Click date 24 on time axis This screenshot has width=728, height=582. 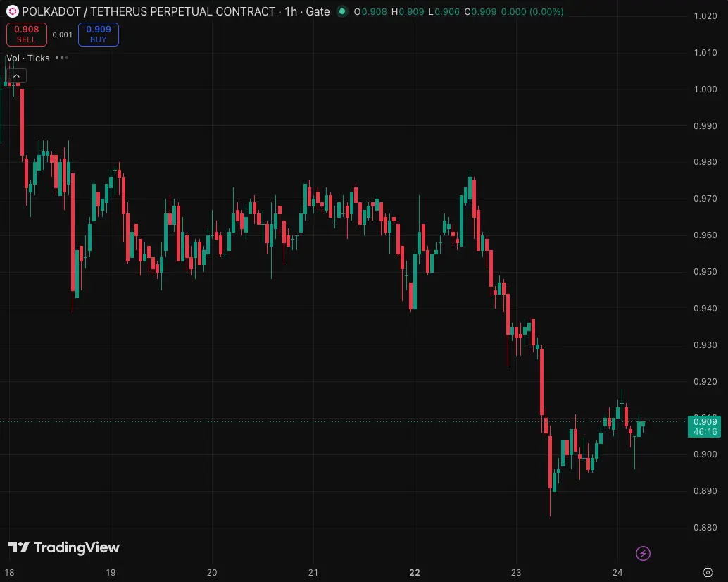[x=617, y=573]
